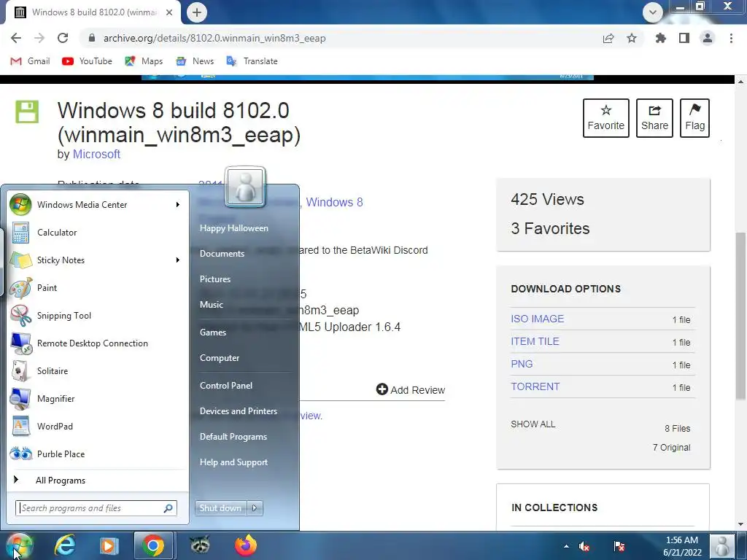Click the user account picture in Start menu
The image size is (747, 560).
[245, 187]
